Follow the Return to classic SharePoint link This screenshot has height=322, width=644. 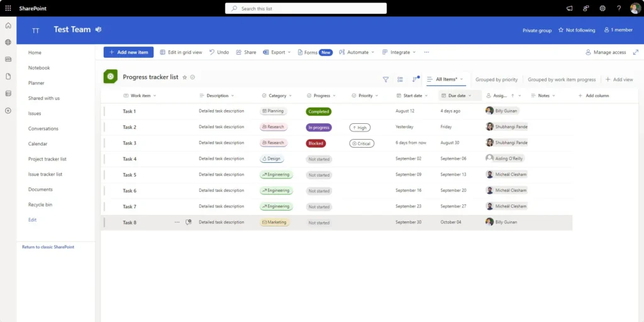[48, 247]
